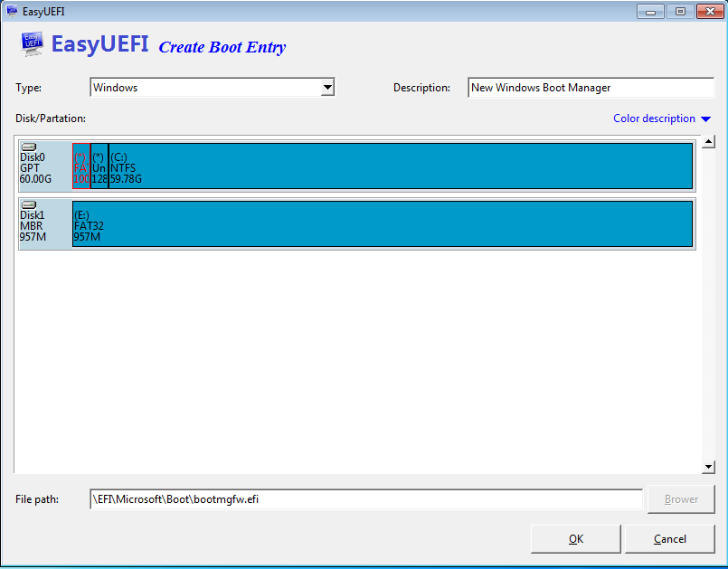Click the Description label

pos(421,88)
